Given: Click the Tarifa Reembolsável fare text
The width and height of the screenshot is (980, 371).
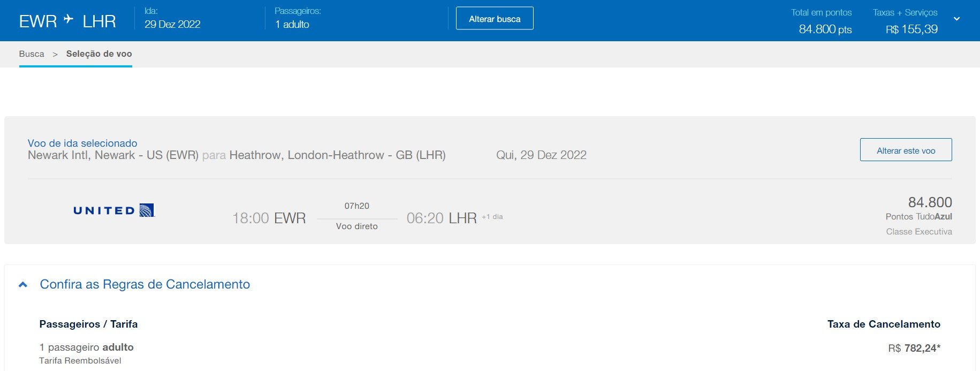Looking at the screenshot, I should pyautogui.click(x=80, y=361).
